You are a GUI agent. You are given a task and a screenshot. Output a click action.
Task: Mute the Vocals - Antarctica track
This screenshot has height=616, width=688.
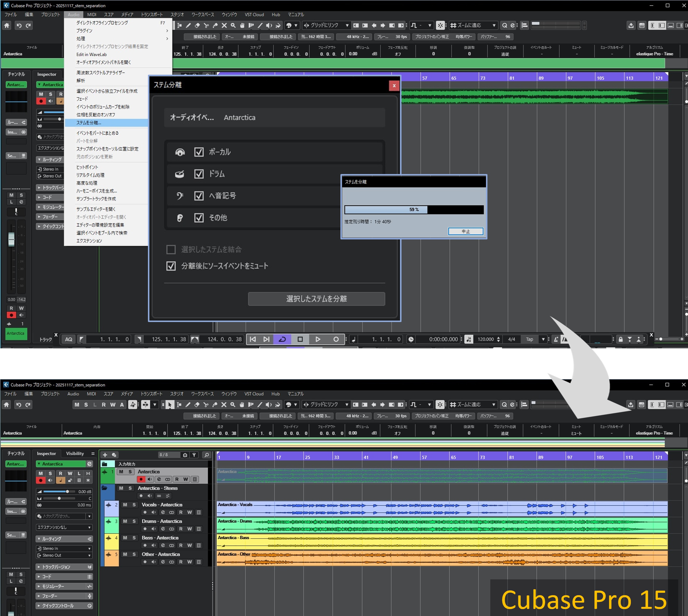[x=125, y=505]
